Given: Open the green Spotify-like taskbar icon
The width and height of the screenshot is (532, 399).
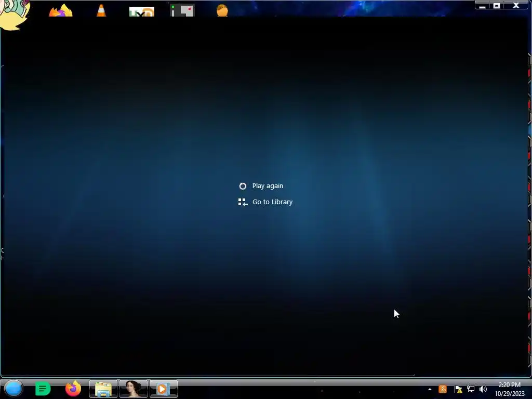Looking at the screenshot, I should pos(43,389).
